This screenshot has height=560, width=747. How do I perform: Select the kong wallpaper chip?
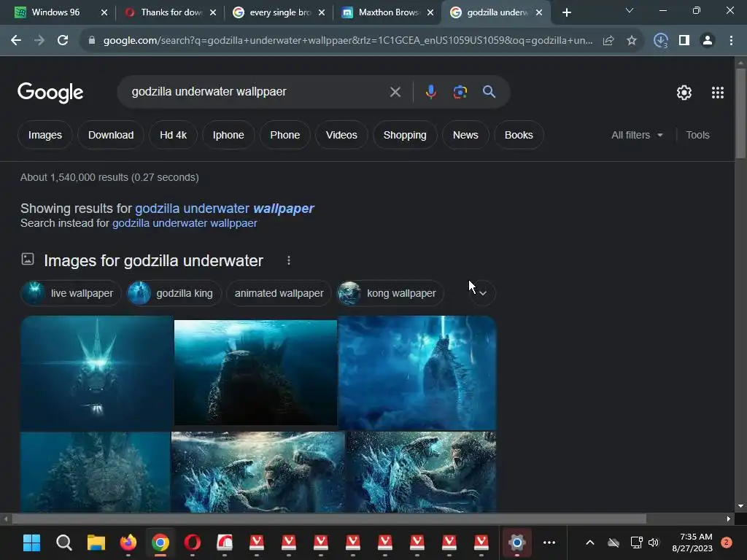(391, 293)
